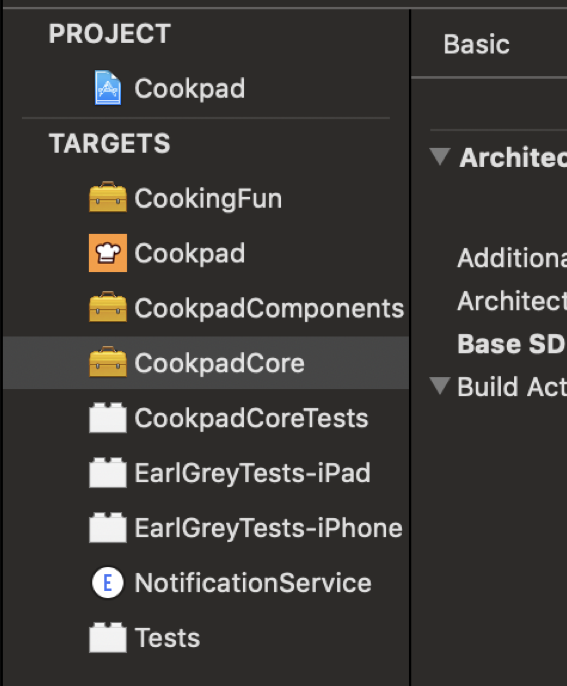Switch to the Basic filter tab
567x686 pixels.
tap(476, 44)
